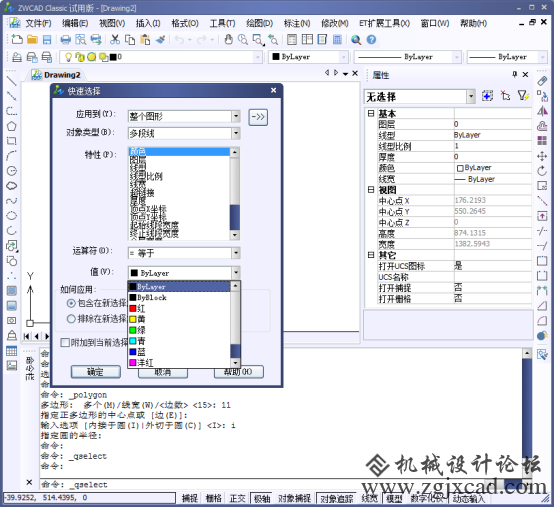554x508 pixels.
Task: Click the Mirror tool in modify toolbar
Action: (542, 111)
